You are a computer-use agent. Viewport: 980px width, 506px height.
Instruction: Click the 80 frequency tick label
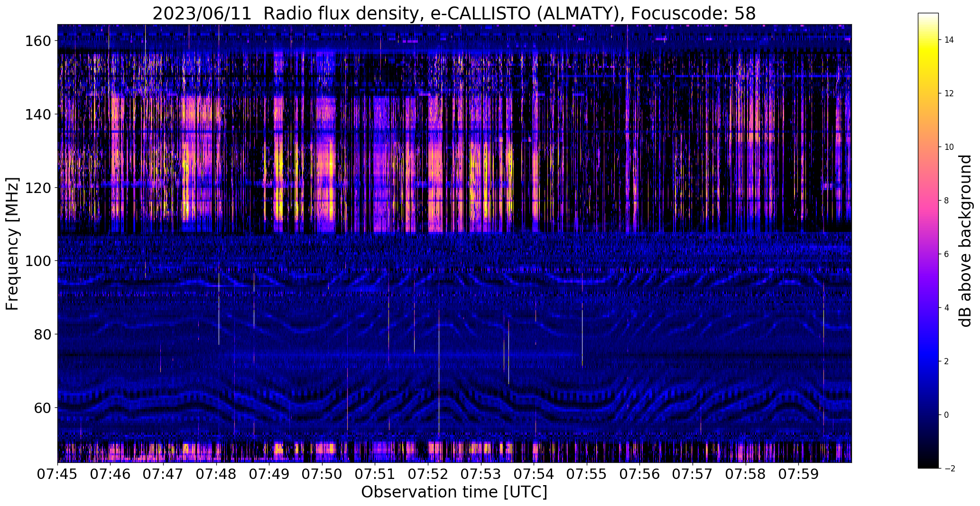43,334
